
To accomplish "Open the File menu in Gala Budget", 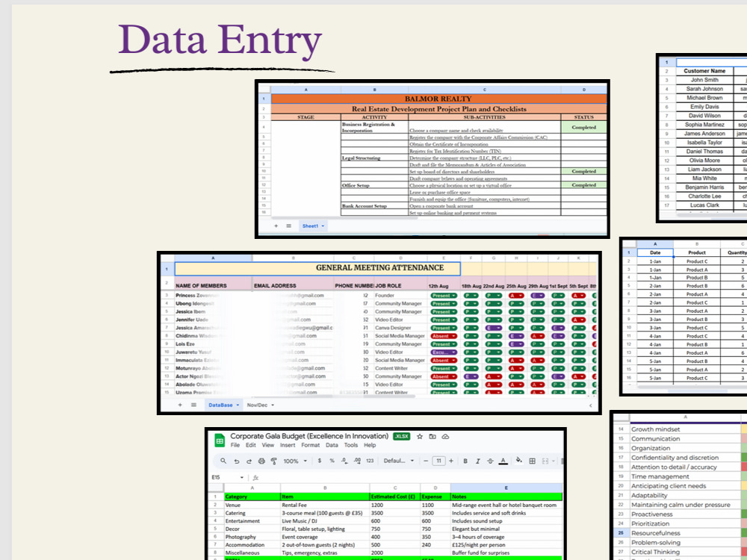I will 235,445.
